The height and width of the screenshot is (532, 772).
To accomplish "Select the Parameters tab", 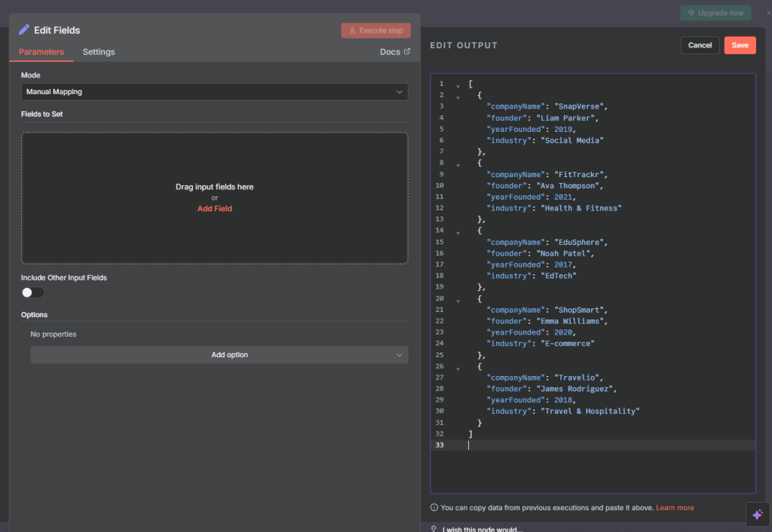I will point(41,52).
